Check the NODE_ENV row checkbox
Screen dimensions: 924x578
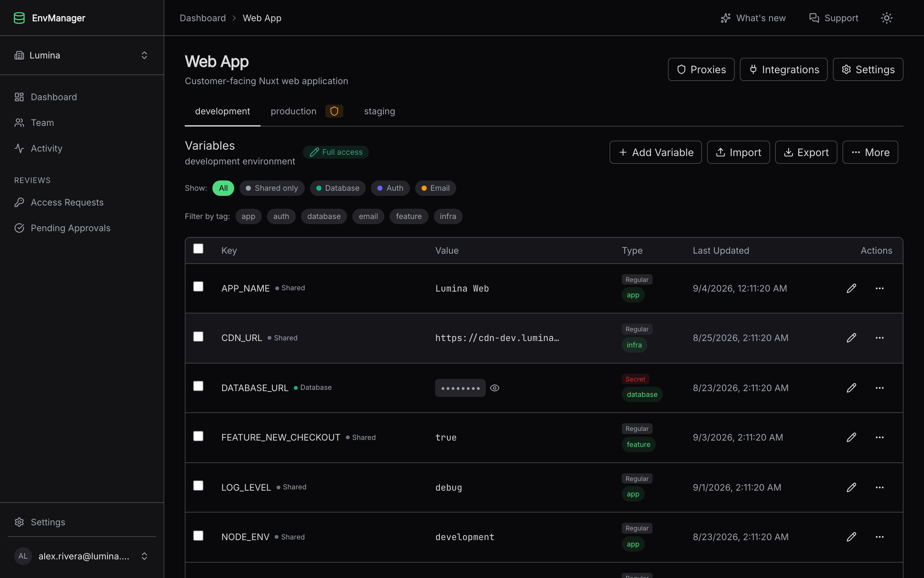pyautogui.click(x=198, y=536)
